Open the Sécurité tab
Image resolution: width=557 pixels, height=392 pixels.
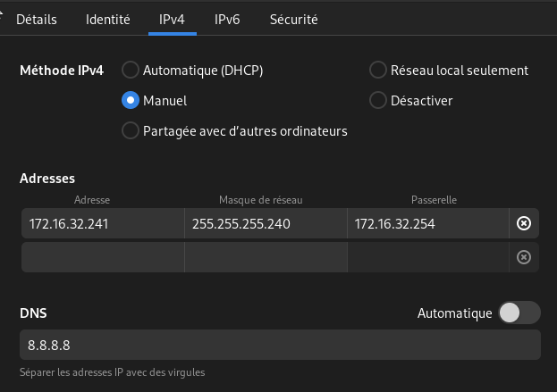click(293, 19)
